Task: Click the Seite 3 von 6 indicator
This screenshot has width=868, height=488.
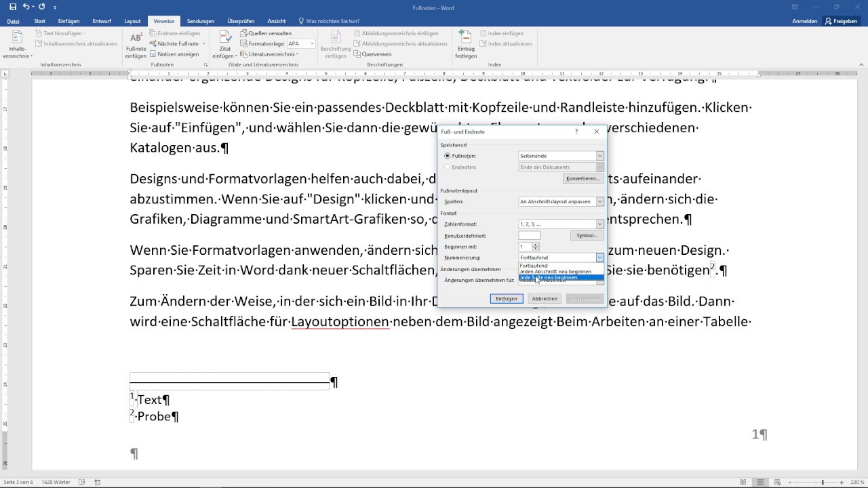Action: [18, 483]
